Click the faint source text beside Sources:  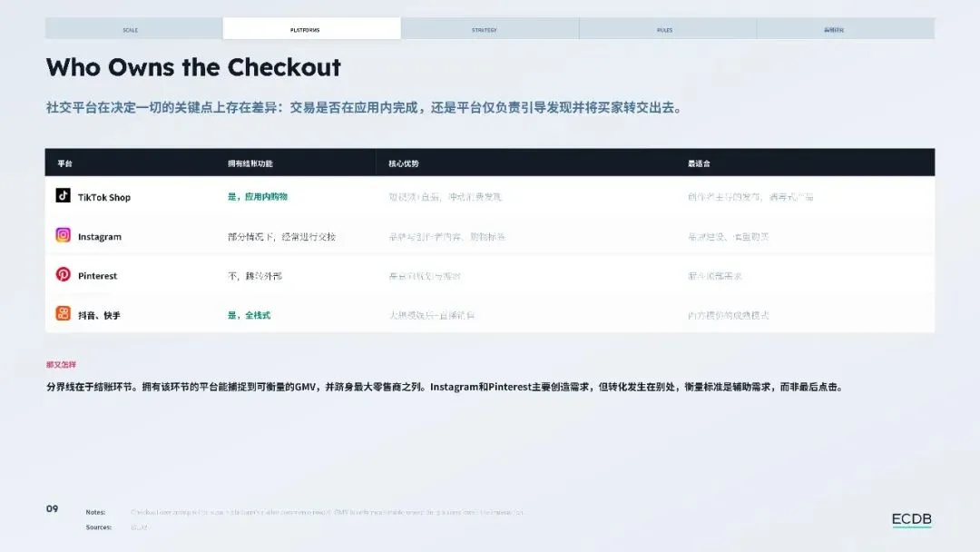[x=139, y=527]
